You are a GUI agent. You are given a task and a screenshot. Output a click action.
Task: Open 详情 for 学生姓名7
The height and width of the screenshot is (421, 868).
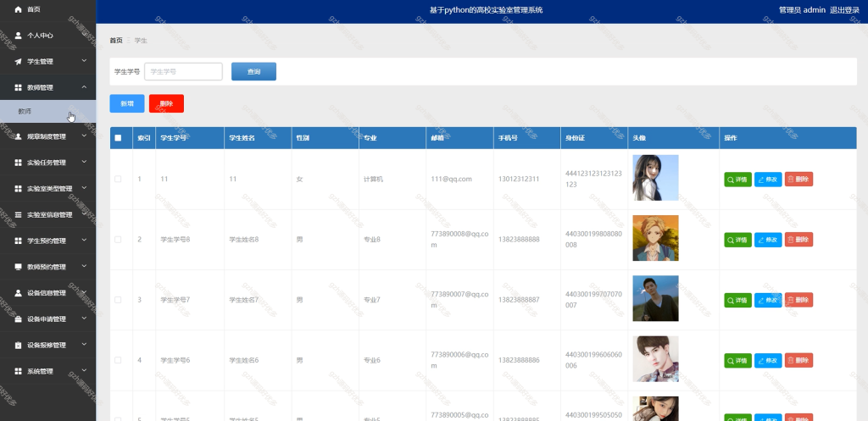(738, 300)
